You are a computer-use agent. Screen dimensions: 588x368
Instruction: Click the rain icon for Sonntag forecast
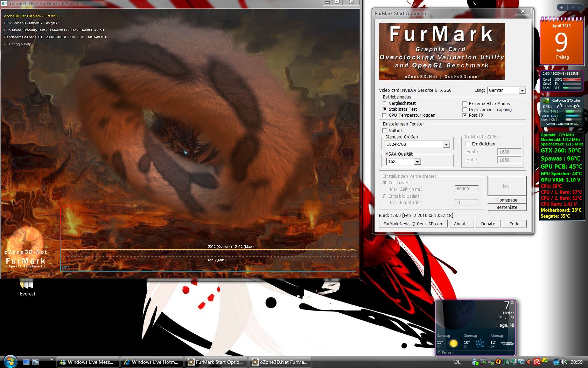[x=480, y=343]
